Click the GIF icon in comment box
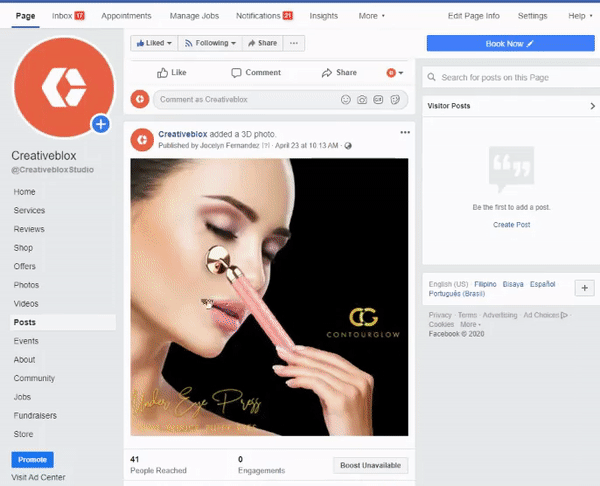 [378, 99]
